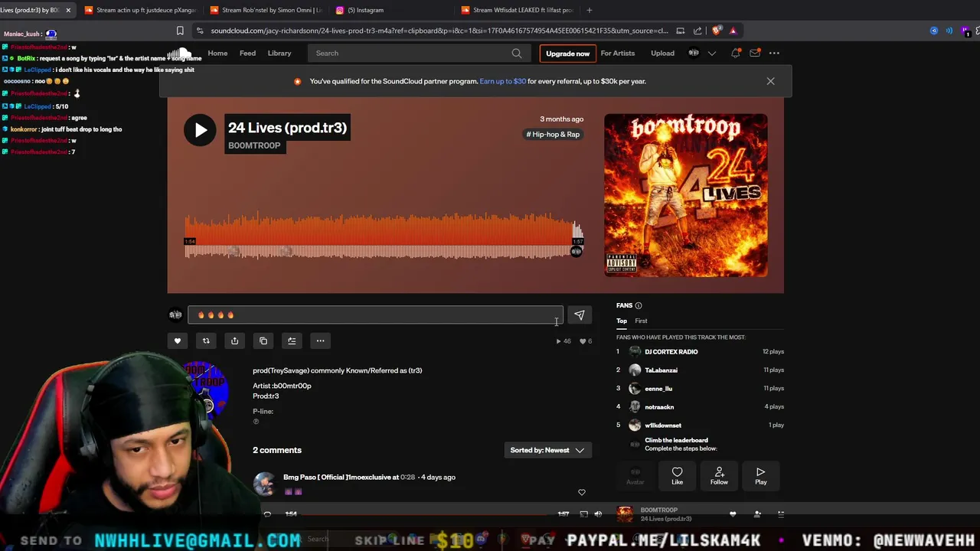This screenshot has height=551, width=980.
Task: Open eenne_llu fan profile
Action: coord(658,388)
